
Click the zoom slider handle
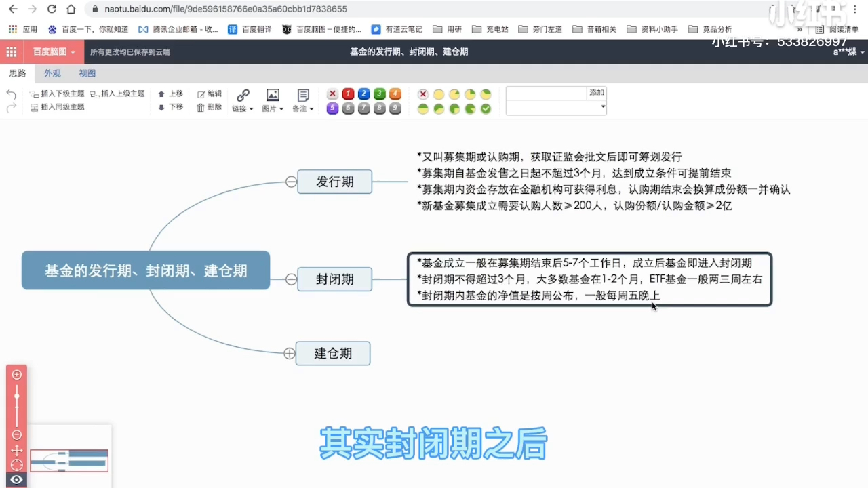pyautogui.click(x=17, y=396)
